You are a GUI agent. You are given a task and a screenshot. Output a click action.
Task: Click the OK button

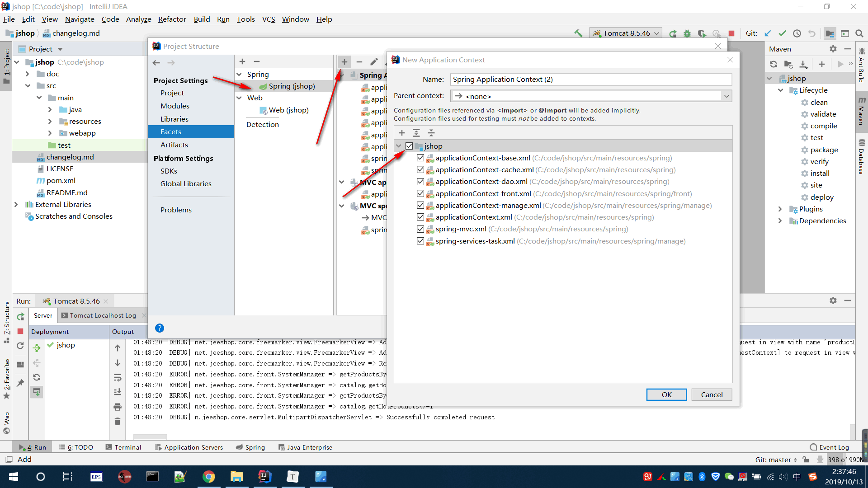pos(666,394)
